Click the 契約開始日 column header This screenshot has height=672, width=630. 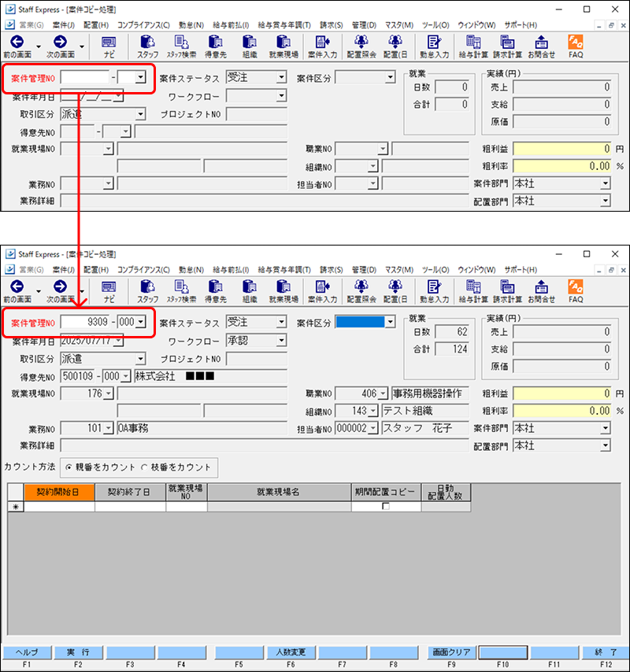[x=60, y=492]
